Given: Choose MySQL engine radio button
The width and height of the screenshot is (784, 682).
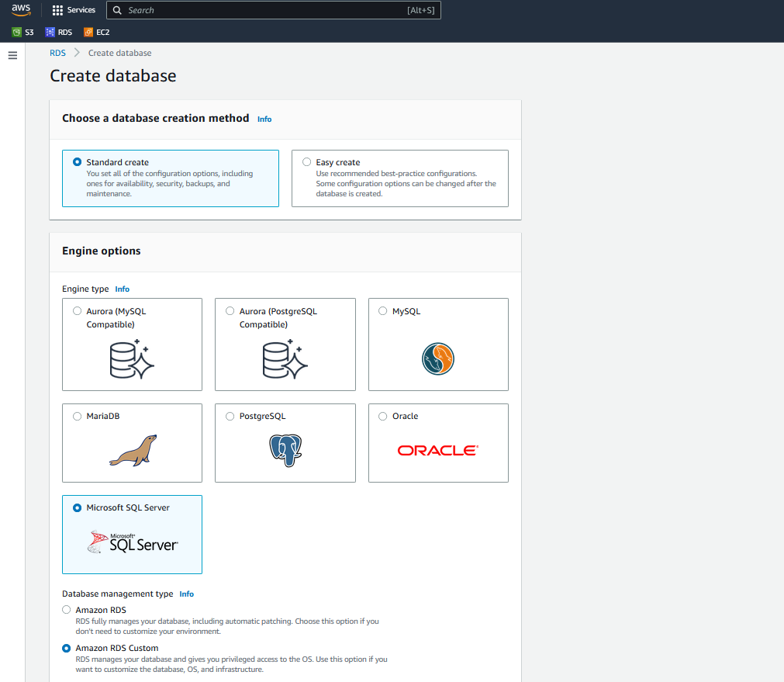Looking at the screenshot, I should [x=382, y=310].
